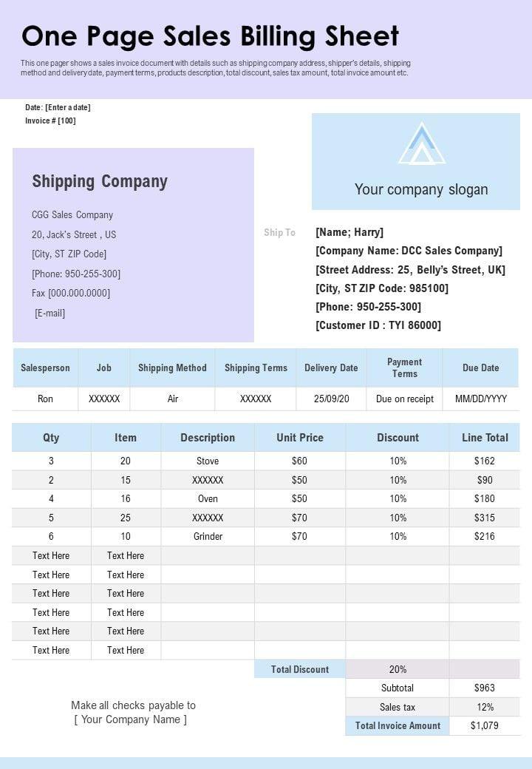Image resolution: width=532 pixels, height=769 pixels.
Task: Click the [Your Company Name] placeholder
Action: 131,719
